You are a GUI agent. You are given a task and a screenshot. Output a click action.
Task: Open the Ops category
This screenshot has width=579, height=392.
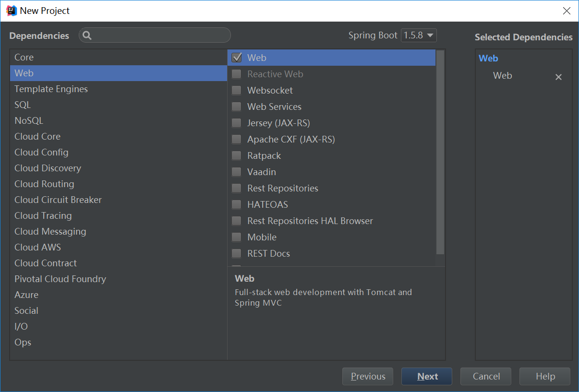[118, 342]
